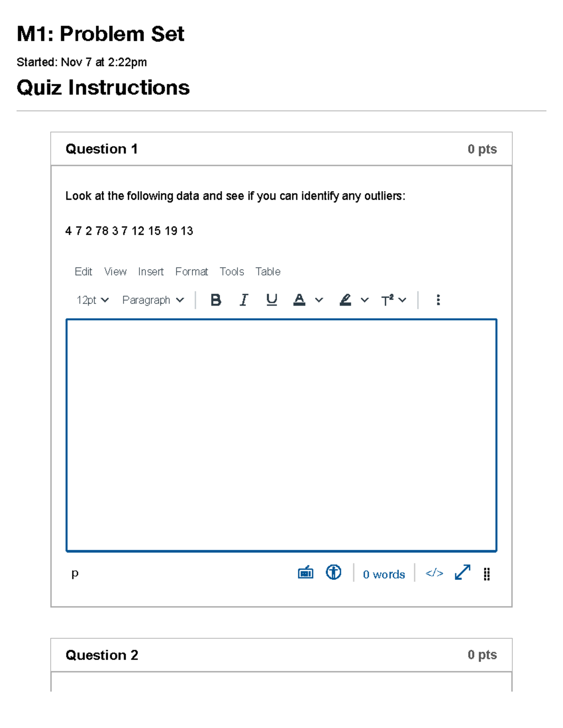Open the Table menu
The image size is (563, 728).
(267, 271)
